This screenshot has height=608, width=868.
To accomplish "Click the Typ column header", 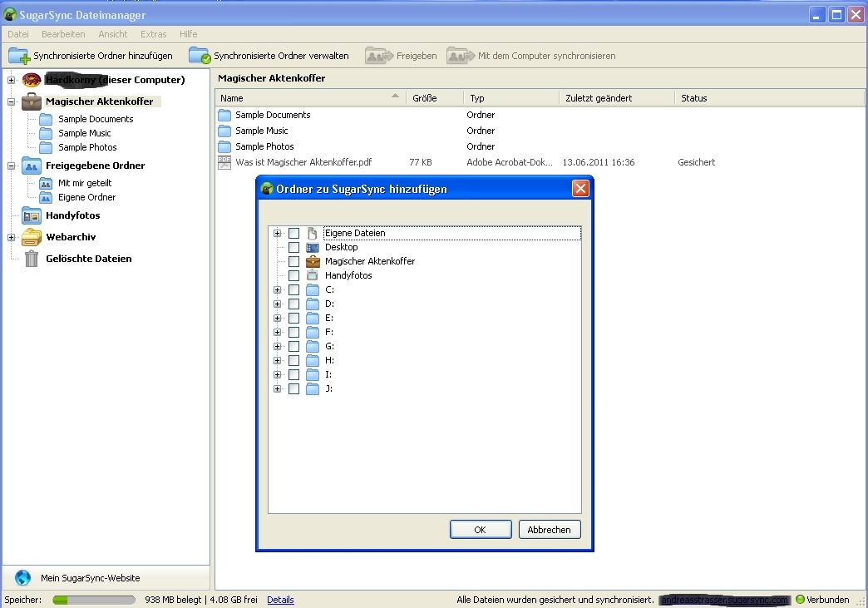I will 511,98.
